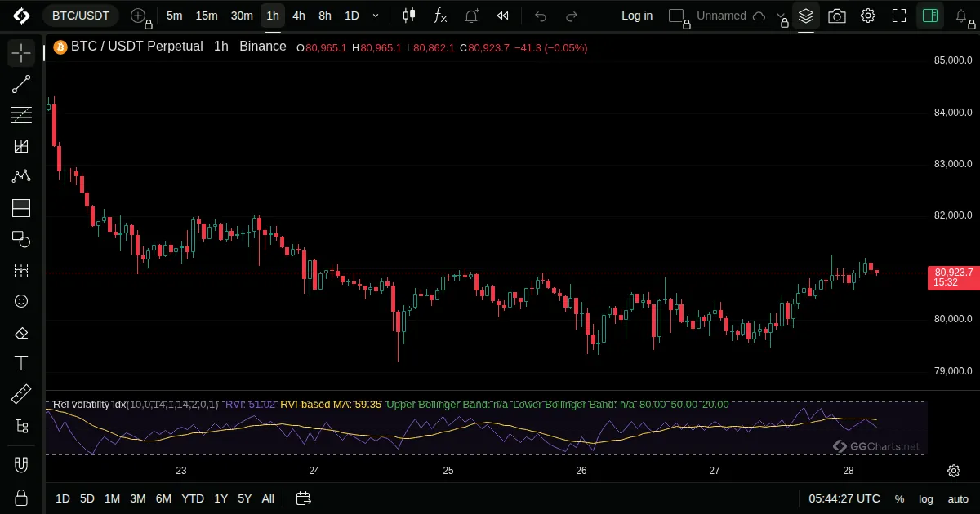Select the text annotation tool
The width and height of the screenshot is (980, 514).
21,363
